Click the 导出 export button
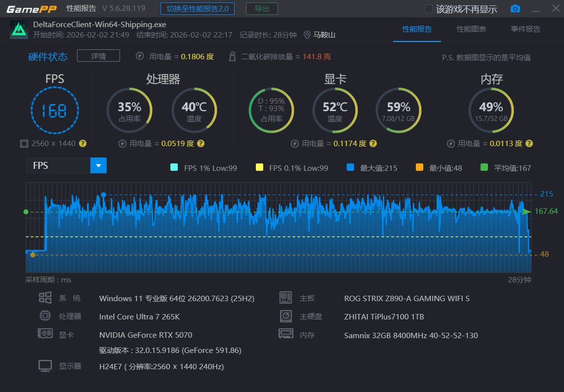Image resolution: width=564 pixels, height=392 pixels. 262,8
